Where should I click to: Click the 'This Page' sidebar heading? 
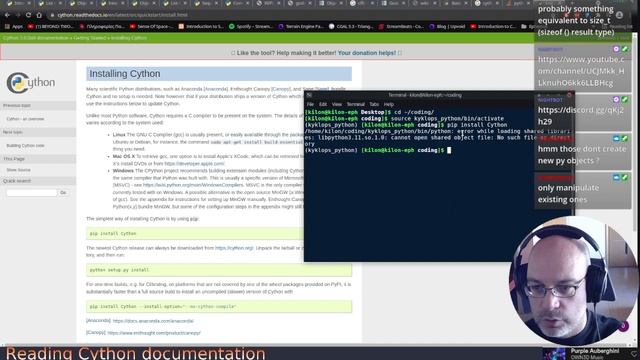(38, 159)
